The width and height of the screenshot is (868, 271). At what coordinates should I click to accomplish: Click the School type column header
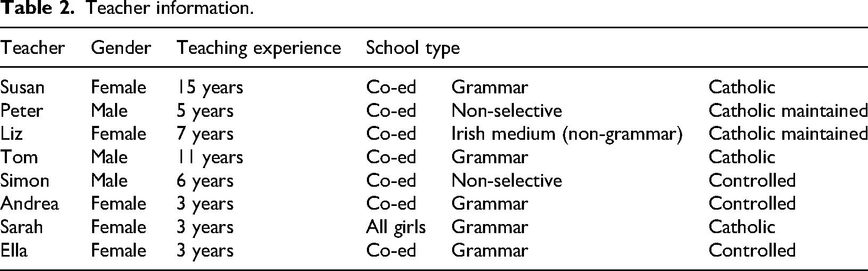pyautogui.click(x=413, y=49)
